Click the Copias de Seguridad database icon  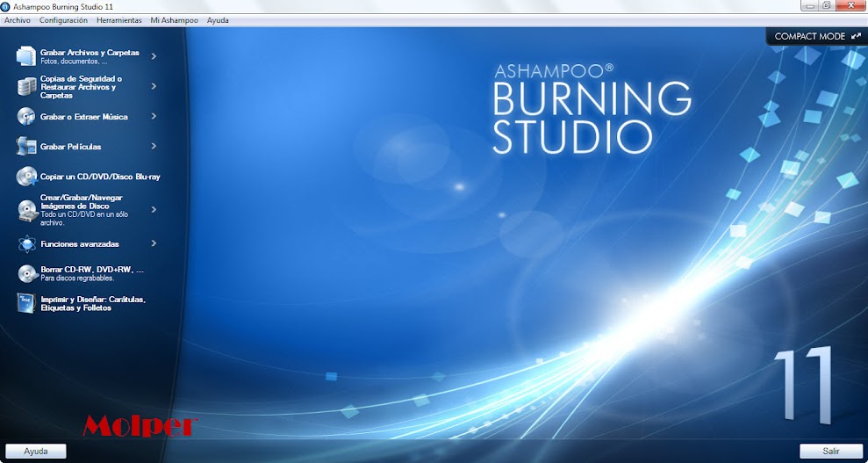point(26,86)
